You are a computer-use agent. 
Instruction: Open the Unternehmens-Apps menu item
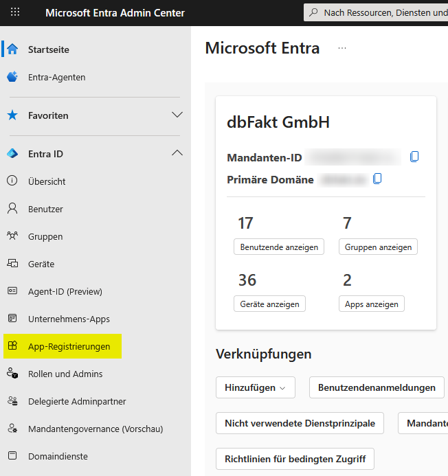pyautogui.click(x=69, y=319)
